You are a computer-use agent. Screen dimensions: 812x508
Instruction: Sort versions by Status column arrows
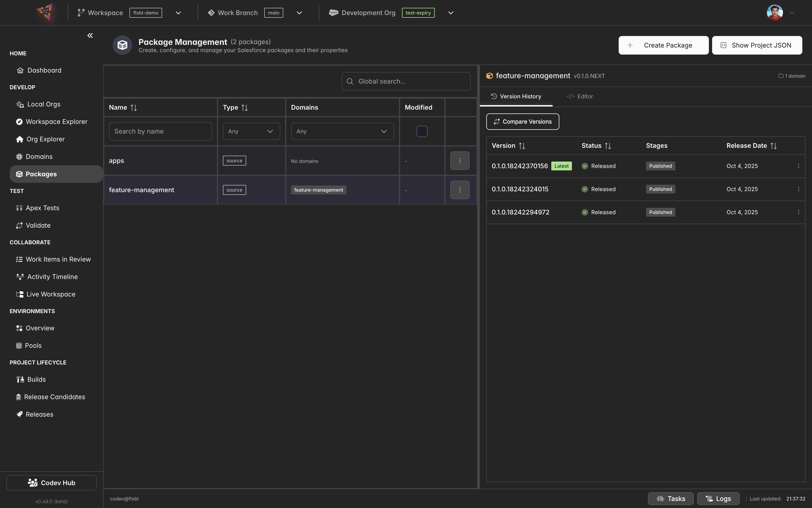click(608, 146)
